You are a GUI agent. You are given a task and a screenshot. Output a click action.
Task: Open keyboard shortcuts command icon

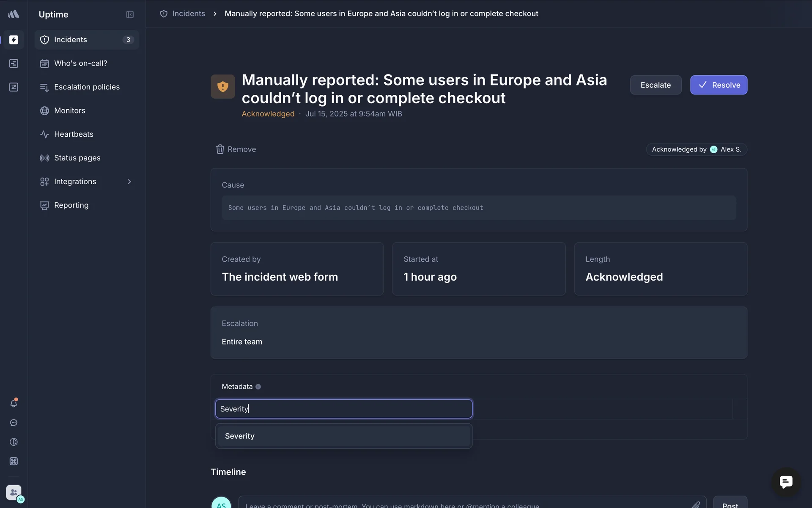[14, 461]
